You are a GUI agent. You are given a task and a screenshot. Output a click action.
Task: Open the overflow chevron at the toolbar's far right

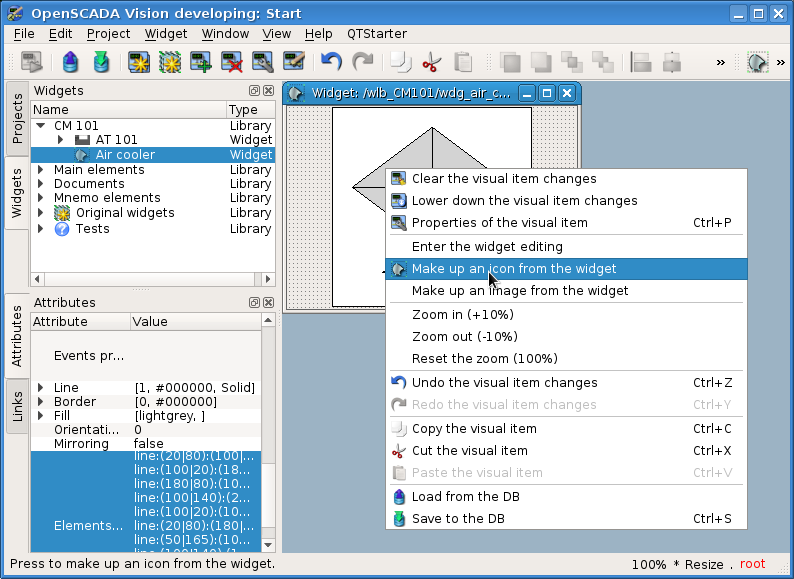(x=780, y=63)
